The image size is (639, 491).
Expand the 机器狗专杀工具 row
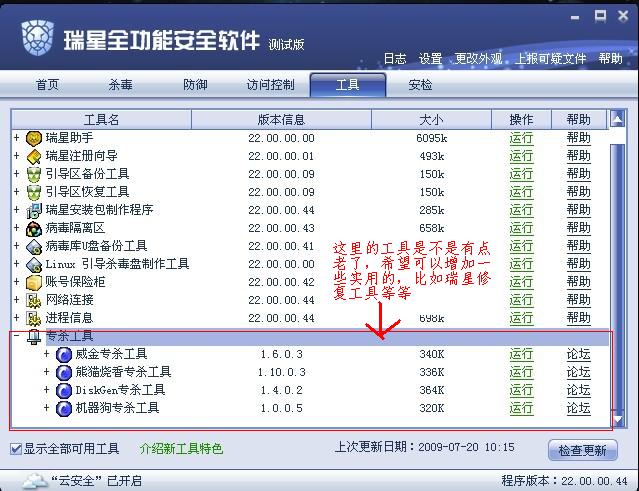click(46, 407)
